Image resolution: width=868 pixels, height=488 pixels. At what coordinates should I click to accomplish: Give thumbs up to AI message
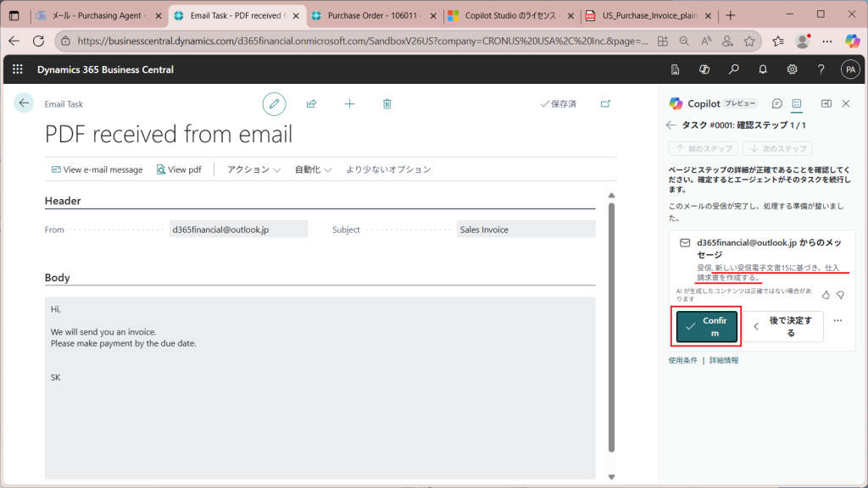[x=826, y=295]
